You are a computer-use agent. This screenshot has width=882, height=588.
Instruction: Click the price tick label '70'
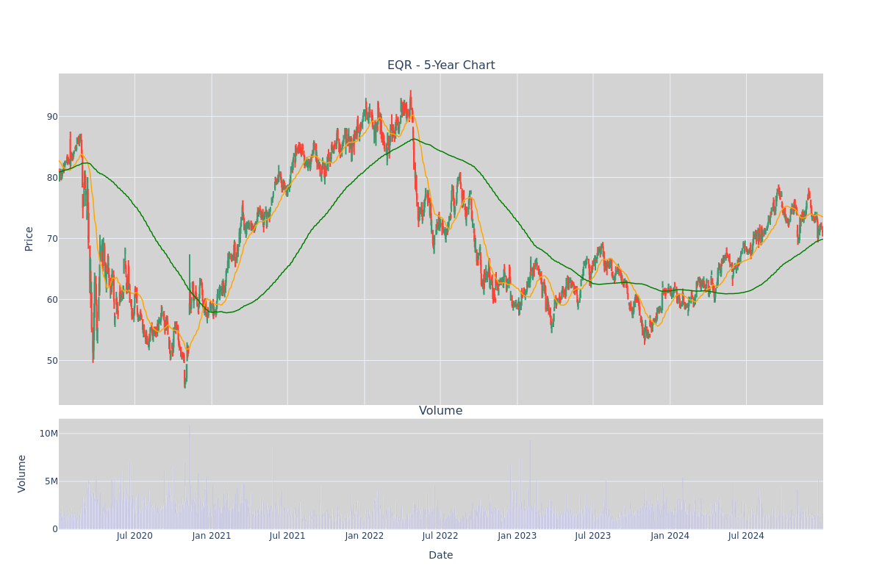click(52, 238)
